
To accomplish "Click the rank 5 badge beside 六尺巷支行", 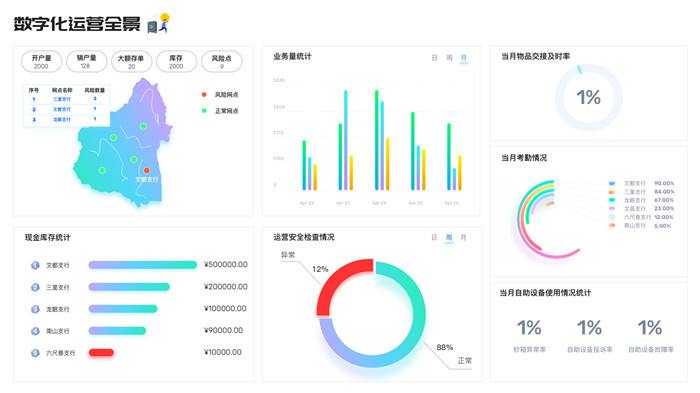I will click(x=35, y=353).
